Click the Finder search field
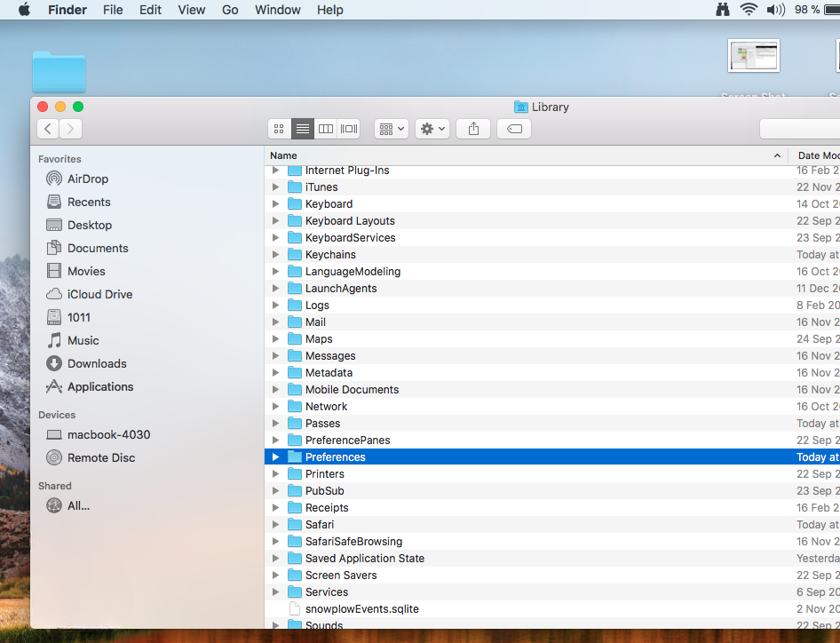 [800, 129]
